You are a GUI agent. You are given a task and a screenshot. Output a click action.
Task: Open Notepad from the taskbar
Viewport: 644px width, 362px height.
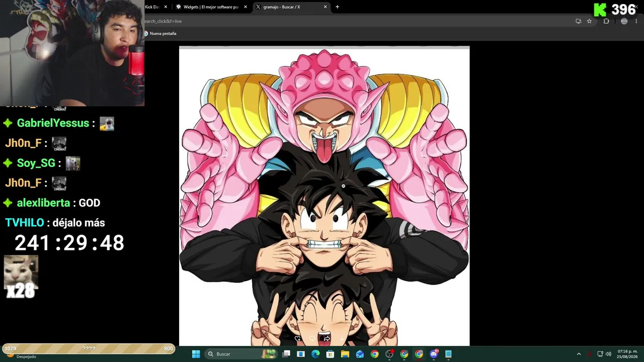(x=448, y=354)
